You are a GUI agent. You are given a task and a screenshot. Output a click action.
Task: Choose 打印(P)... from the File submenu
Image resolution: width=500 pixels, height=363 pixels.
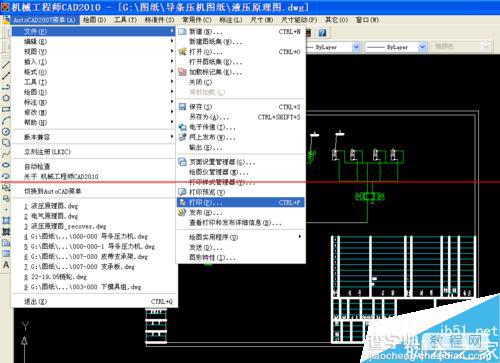click(x=240, y=202)
